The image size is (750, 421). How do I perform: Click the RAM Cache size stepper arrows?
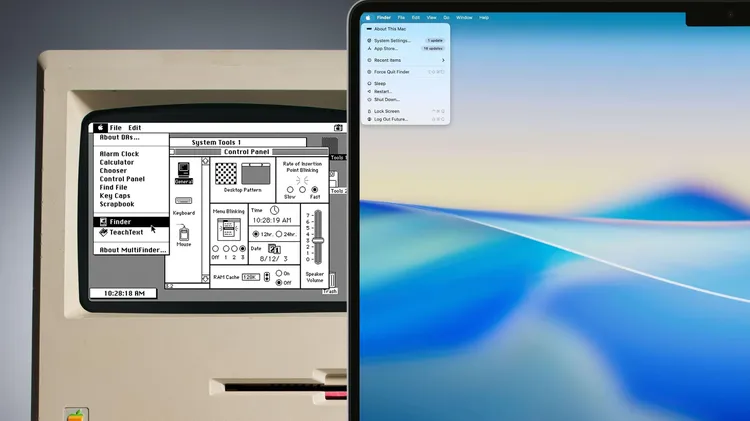point(266,277)
